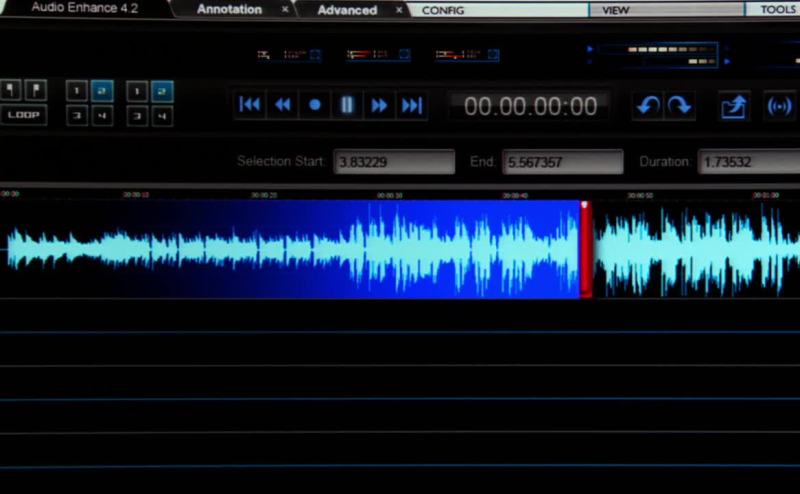Screen dimensions: 800x494
Task: Click the red playhead marker on waveform
Action: pos(585,250)
